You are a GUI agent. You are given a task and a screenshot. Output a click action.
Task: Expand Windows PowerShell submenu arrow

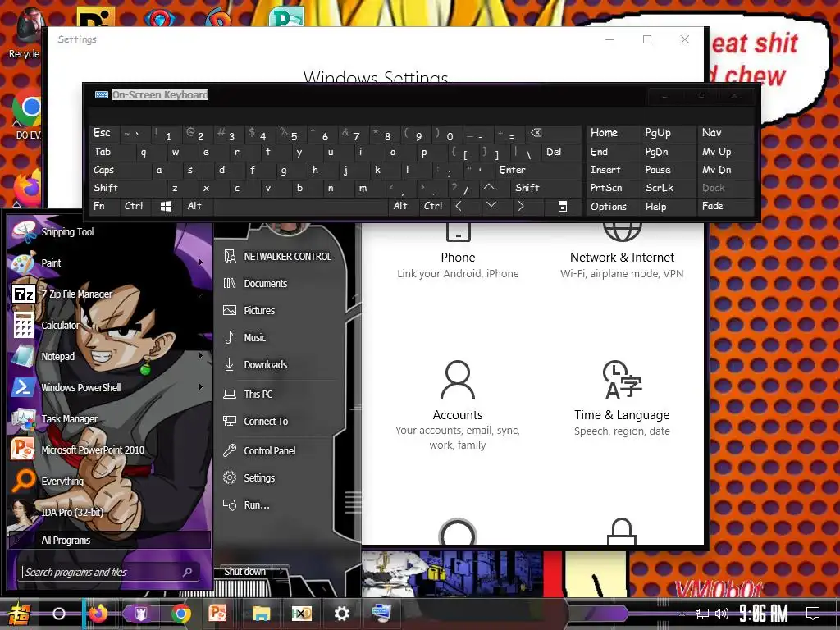click(x=201, y=387)
